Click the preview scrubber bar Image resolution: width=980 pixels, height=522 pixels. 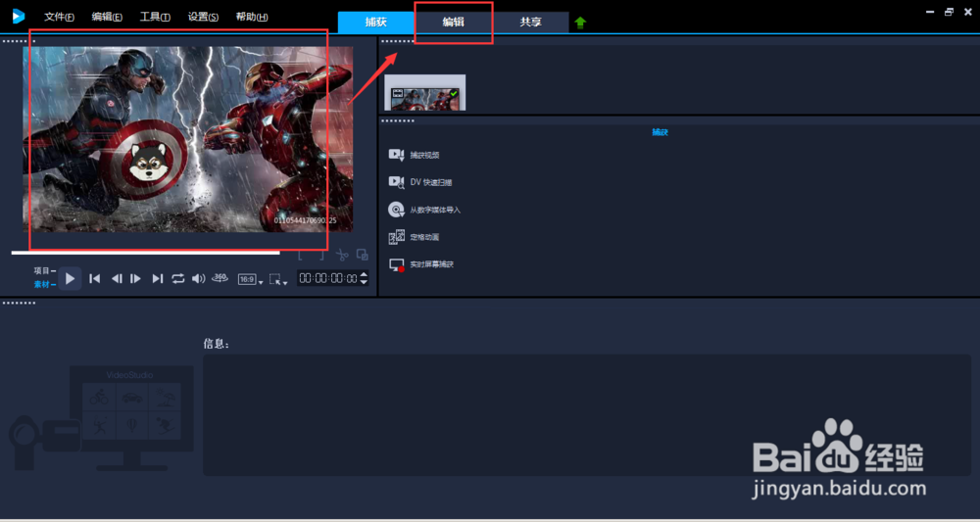(146, 253)
